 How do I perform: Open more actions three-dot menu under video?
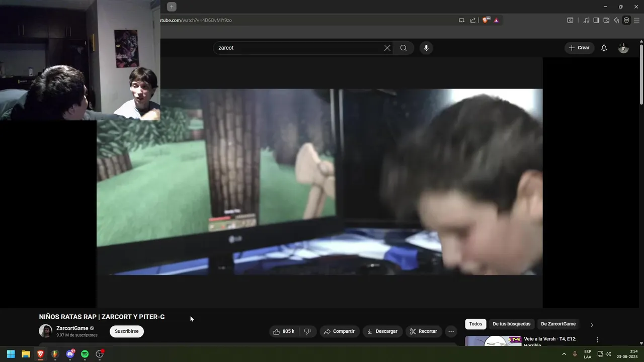click(x=451, y=331)
